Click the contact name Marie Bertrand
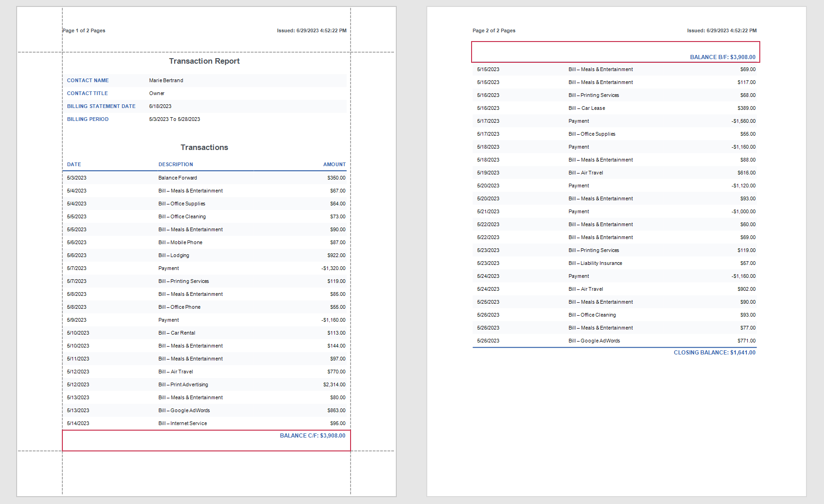Image resolution: width=824 pixels, height=504 pixels. coord(165,80)
